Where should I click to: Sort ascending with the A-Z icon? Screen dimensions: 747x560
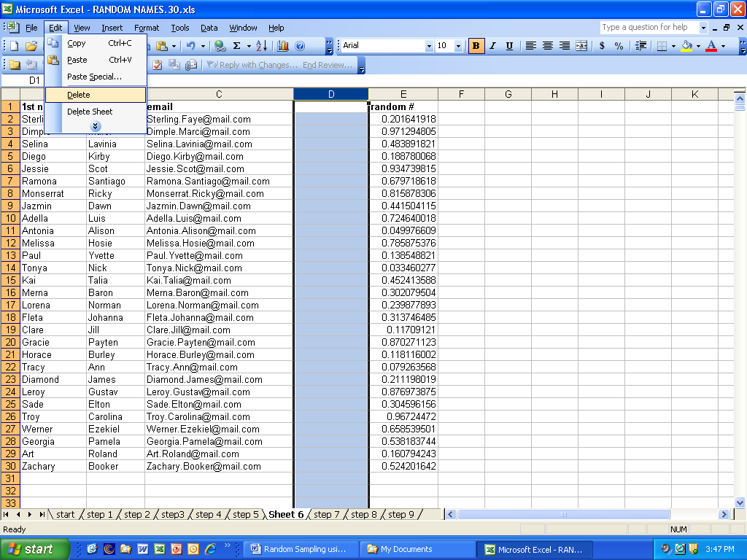[262, 46]
